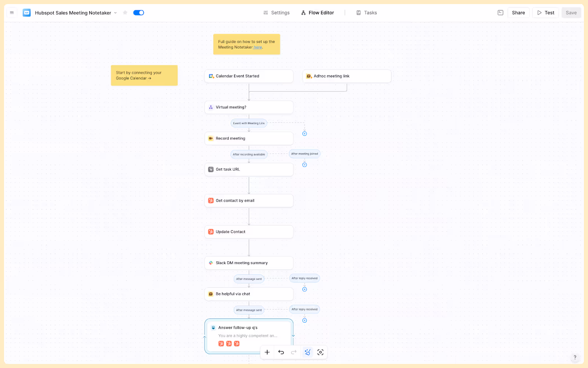This screenshot has width=588, height=368.
Task: Select the Calendar Event Started node
Action: 249,76
